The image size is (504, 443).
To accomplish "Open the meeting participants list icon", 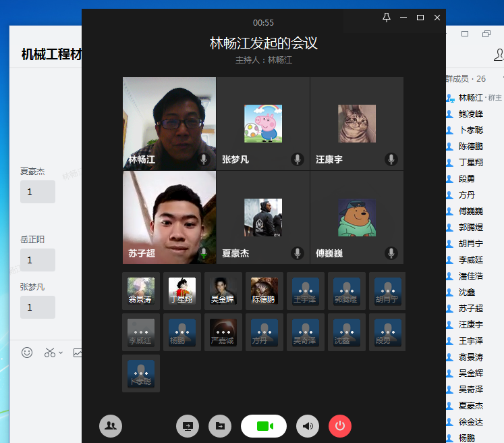I will tap(111, 426).
